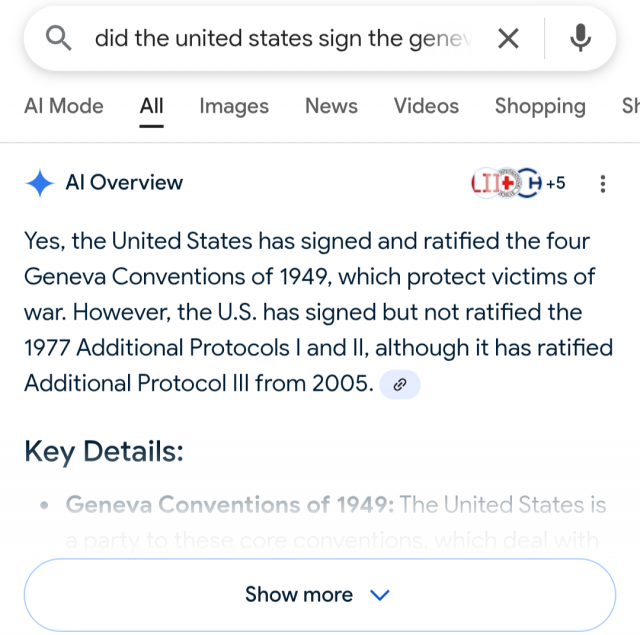Click the Show more chevron arrow
Viewport: 640px width, 635px height.
click(380, 595)
